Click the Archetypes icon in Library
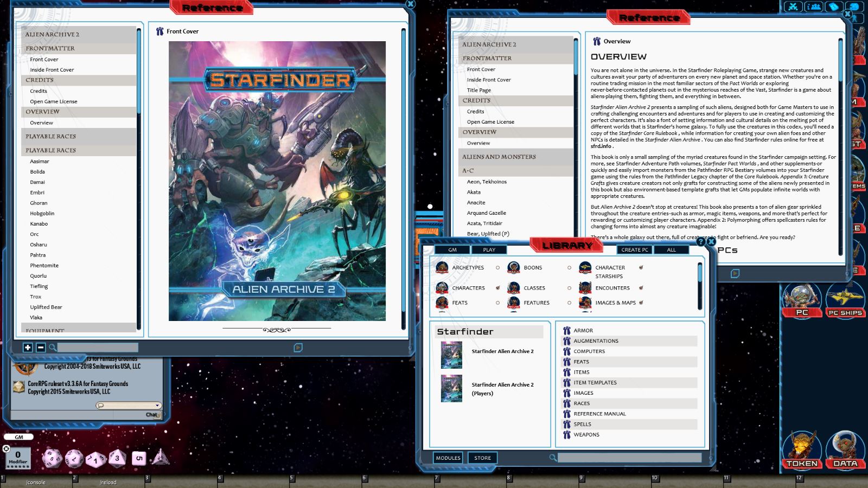This screenshot has width=868, height=488. (x=442, y=268)
